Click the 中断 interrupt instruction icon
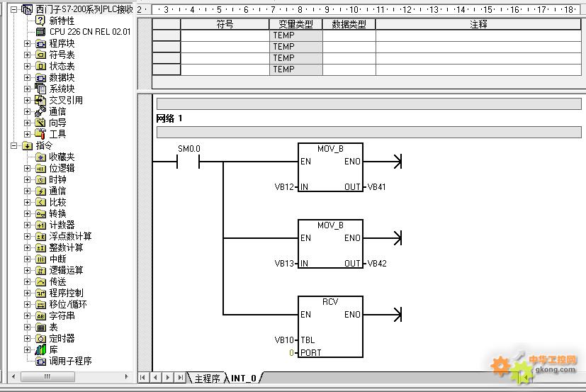586x392 pixels. pyautogui.click(x=40, y=259)
